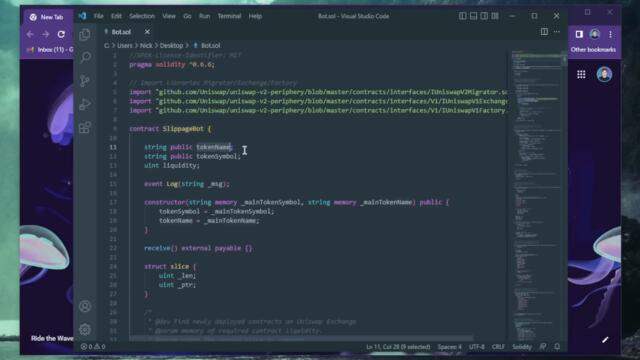Click the customize pencil icon in browser
The height and width of the screenshot is (360, 640).
[605, 340]
